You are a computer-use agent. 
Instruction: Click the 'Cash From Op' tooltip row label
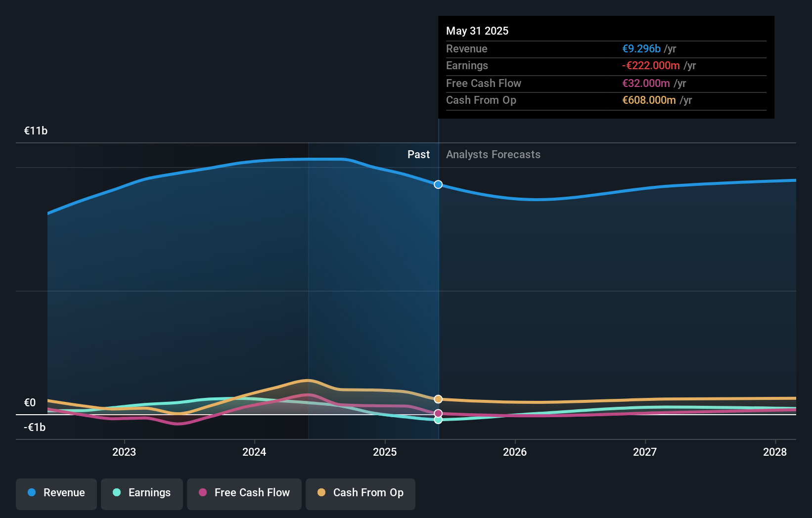point(481,100)
